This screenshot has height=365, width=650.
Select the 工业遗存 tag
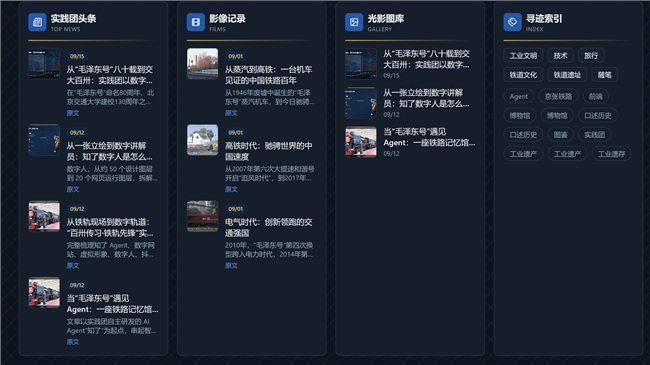click(611, 154)
